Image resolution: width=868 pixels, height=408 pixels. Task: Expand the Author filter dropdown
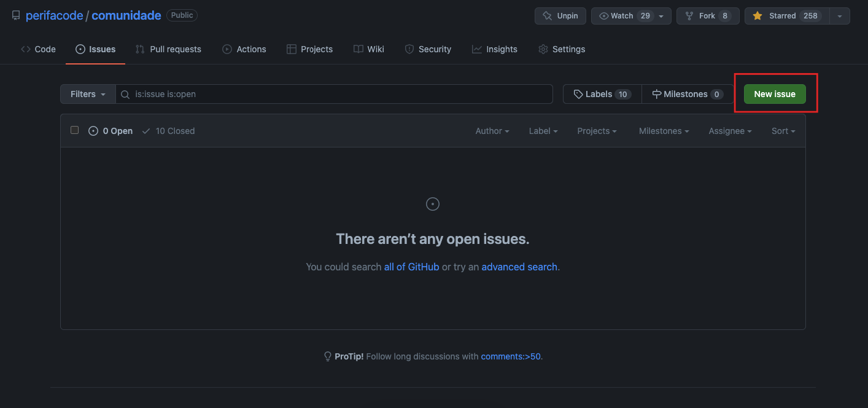click(x=492, y=131)
